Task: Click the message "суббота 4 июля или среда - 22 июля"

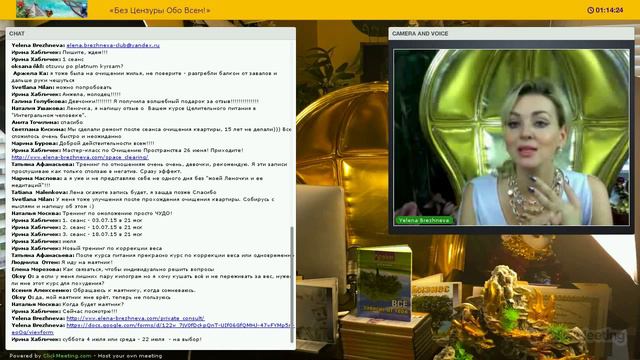Action: coord(107,339)
